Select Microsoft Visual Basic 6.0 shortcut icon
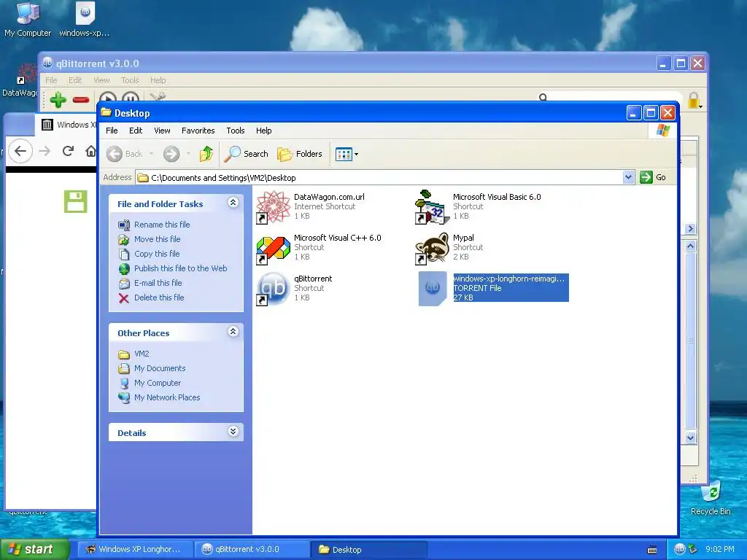The image size is (747, 560). click(432, 207)
